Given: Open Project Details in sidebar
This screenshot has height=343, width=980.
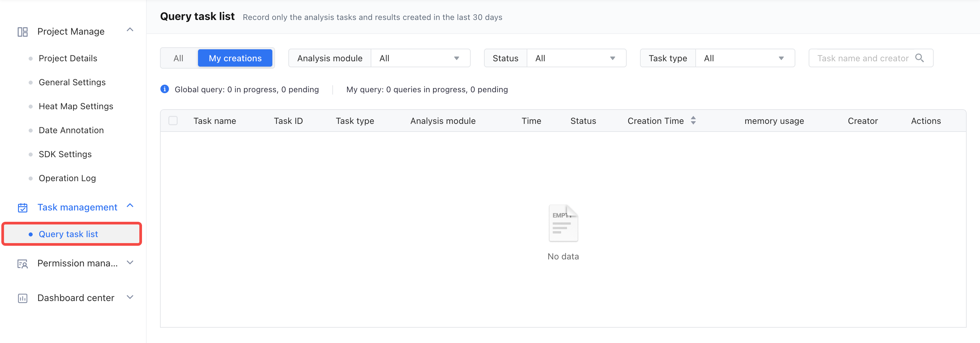Looking at the screenshot, I should tap(68, 58).
